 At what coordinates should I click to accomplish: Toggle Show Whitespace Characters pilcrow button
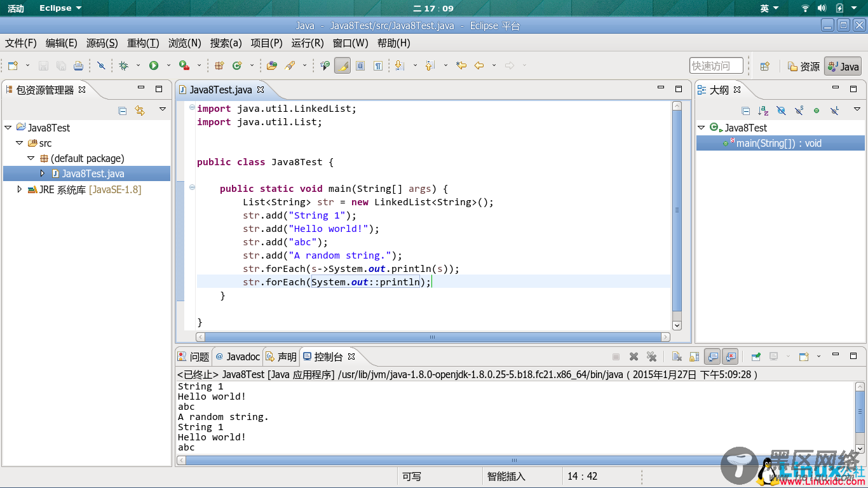pyautogui.click(x=378, y=65)
